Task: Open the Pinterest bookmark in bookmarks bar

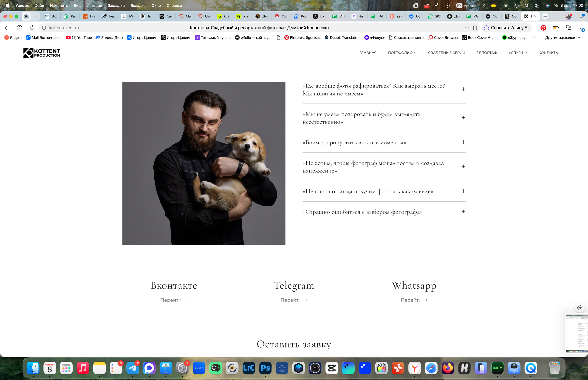Action: (x=302, y=37)
